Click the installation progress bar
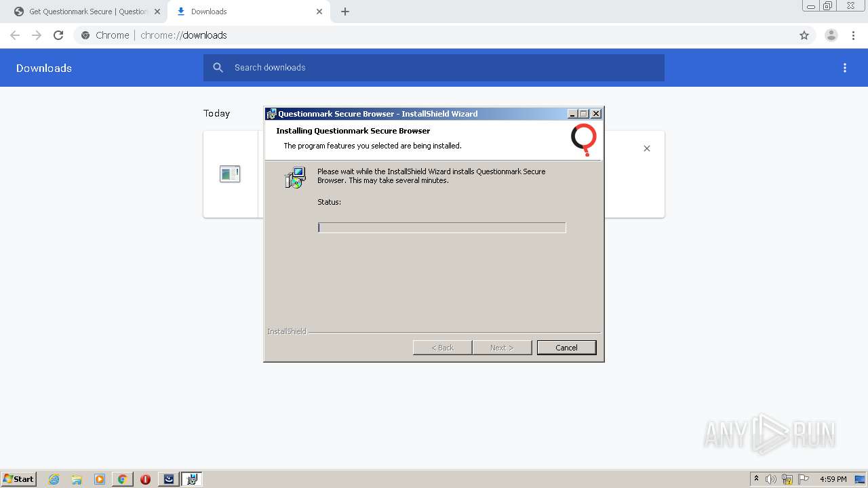The image size is (868, 488). [441, 228]
